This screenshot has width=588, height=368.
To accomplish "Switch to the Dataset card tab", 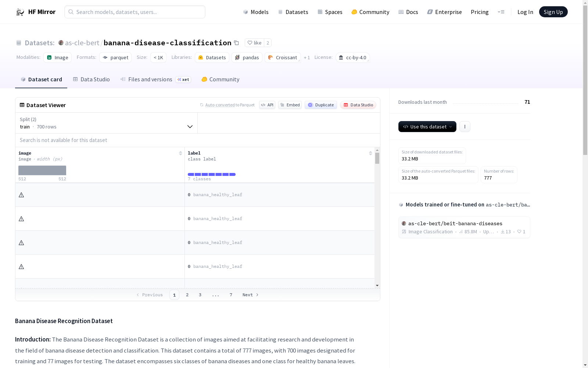I will click(41, 79).
